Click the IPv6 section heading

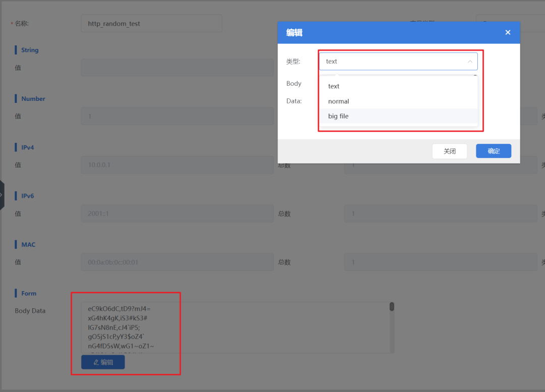pos(27,196)
